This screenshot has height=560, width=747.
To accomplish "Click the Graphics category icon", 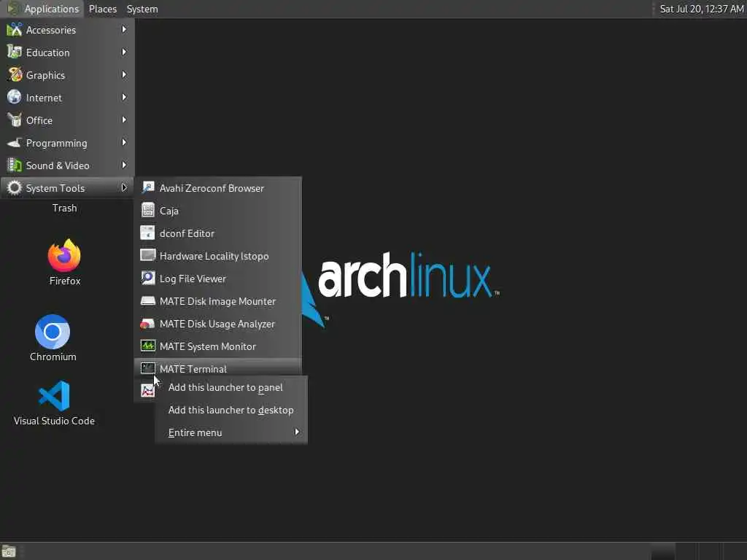I will point(15,75).
